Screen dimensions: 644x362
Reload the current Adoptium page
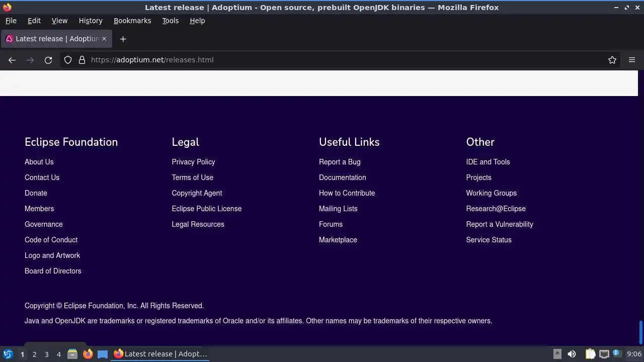48,60
